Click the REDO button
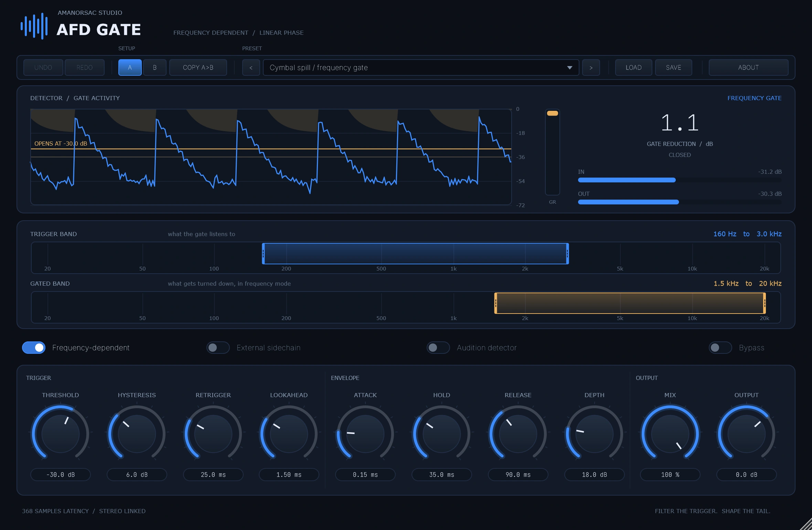812x530 pixels. coord(85,67)
